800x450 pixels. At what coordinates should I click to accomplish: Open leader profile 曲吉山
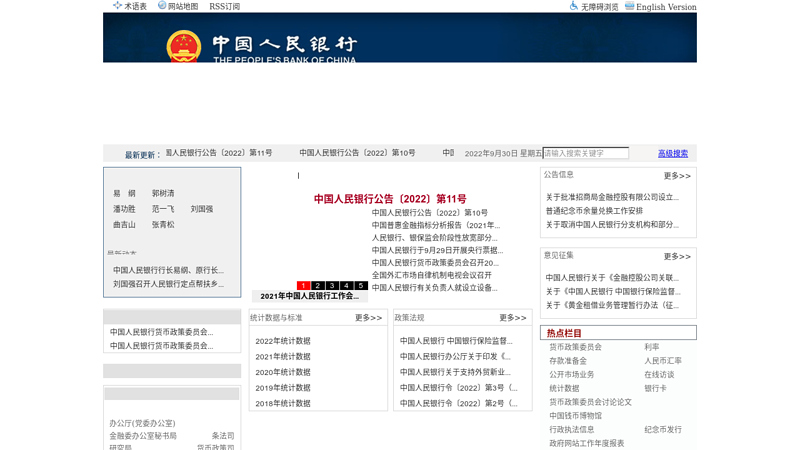124,224
